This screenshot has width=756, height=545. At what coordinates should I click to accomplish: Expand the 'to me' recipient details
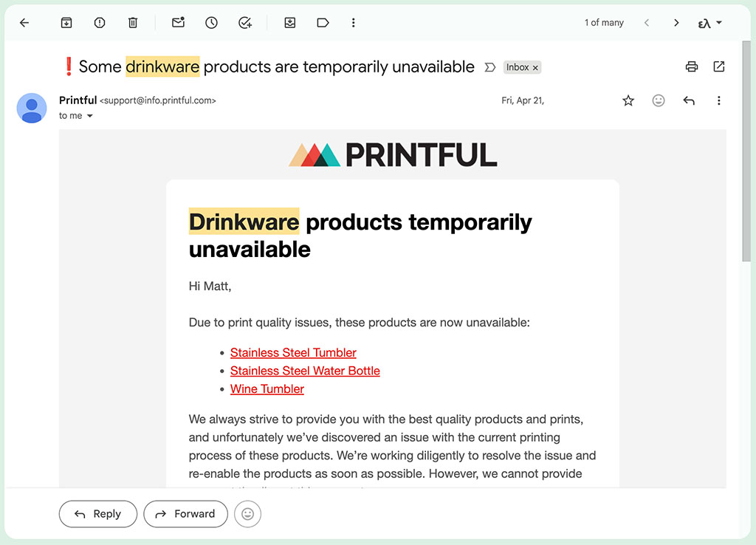pos(89,115)
